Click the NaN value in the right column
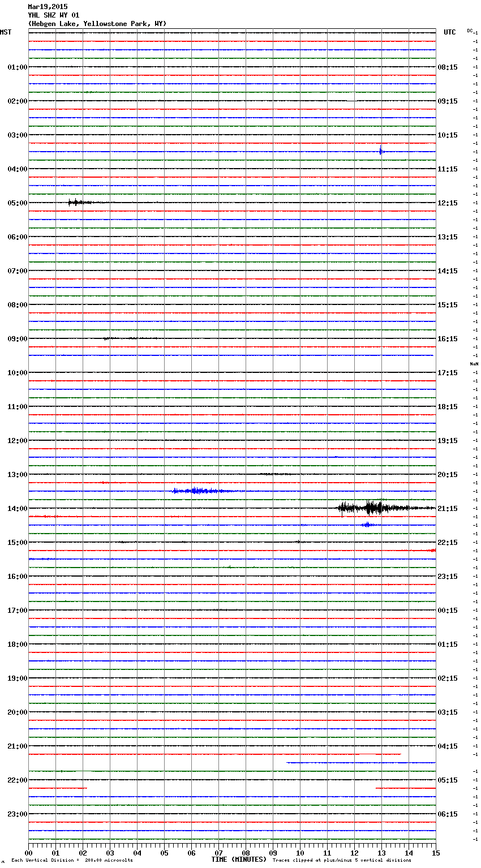Screen dimensions: 481x868 point(474,364)
